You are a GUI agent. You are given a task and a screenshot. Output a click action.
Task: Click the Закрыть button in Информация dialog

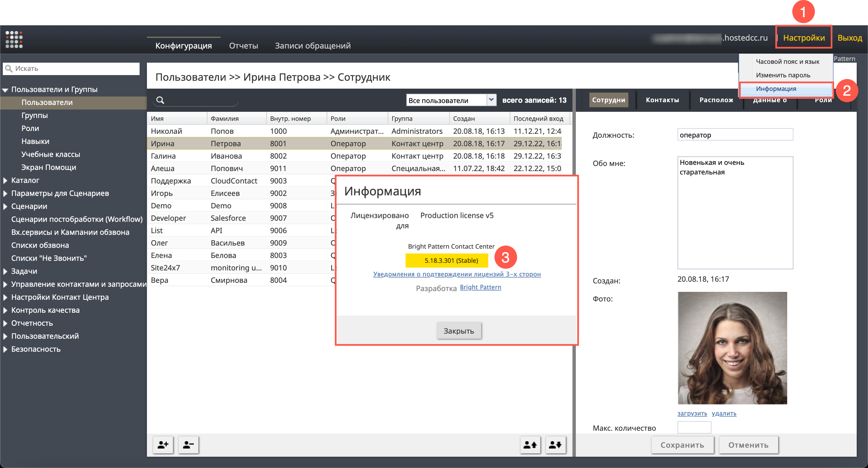point(459,331)
